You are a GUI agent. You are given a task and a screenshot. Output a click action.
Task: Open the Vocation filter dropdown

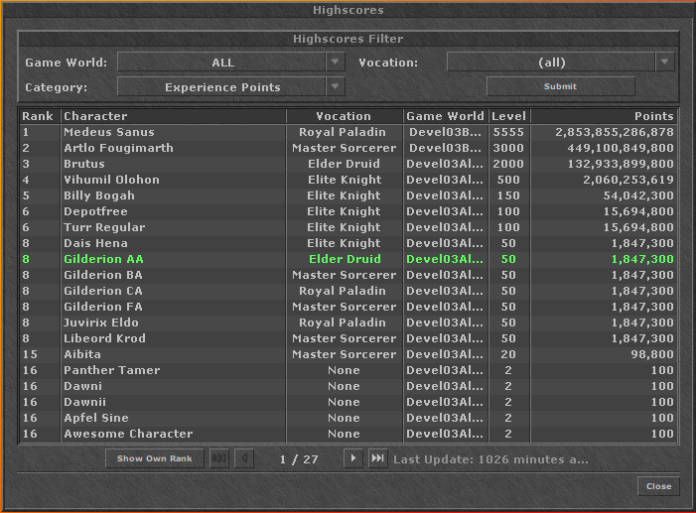[x=665, y=62]
